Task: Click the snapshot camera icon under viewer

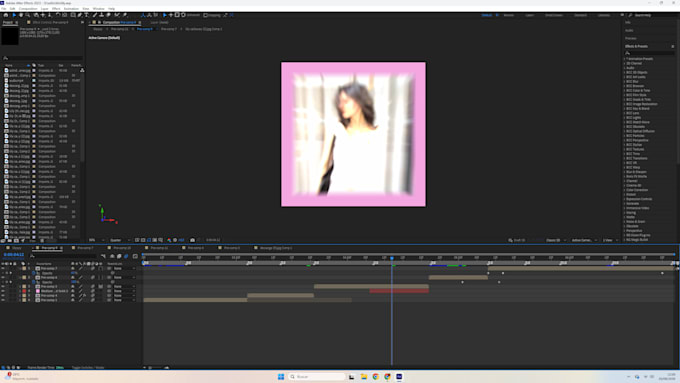Action: [192, 240]
